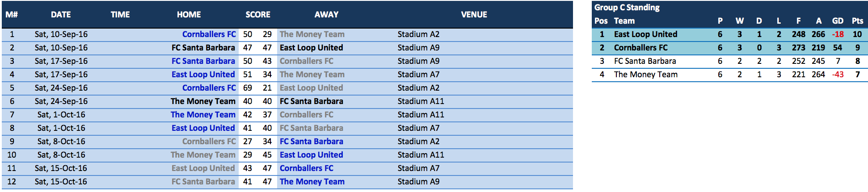This screenshot has width=868, height=192.
Task: Select Stadium A7 venue in match 4
Action: pyautogui.click(x=418, y=75)
